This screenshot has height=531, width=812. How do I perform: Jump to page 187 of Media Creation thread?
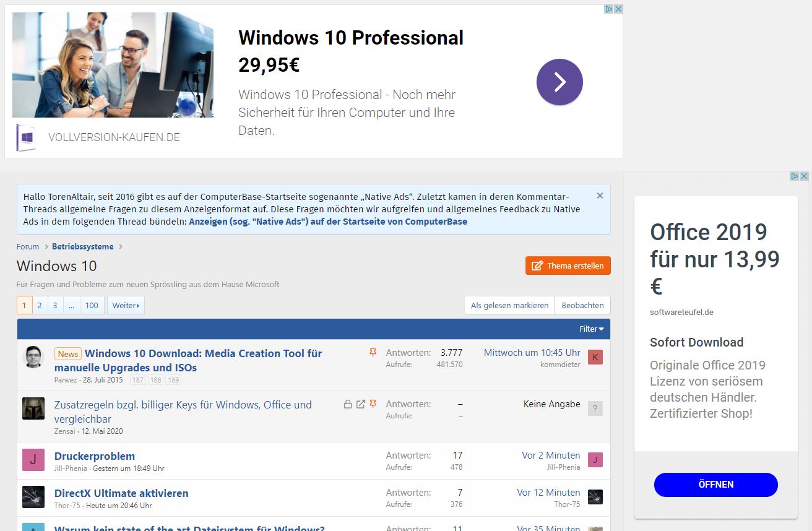(x=137, y=380)
